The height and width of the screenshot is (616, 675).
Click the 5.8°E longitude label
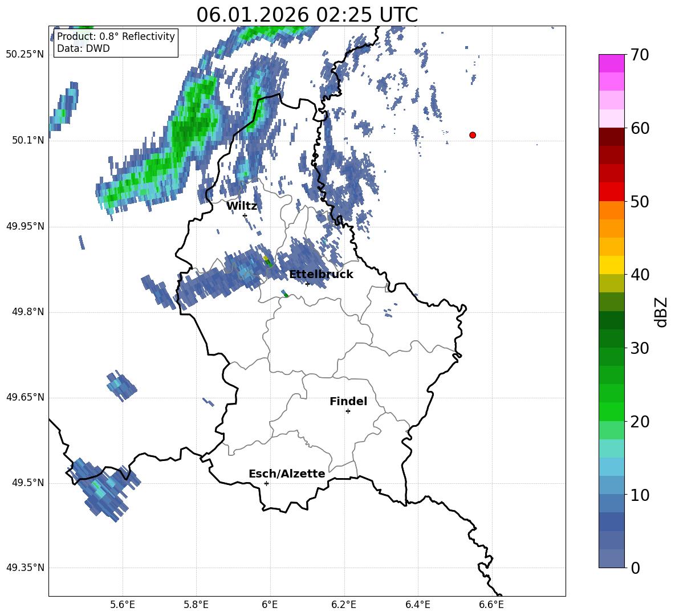pyautogui.click(x=196, y=605)
